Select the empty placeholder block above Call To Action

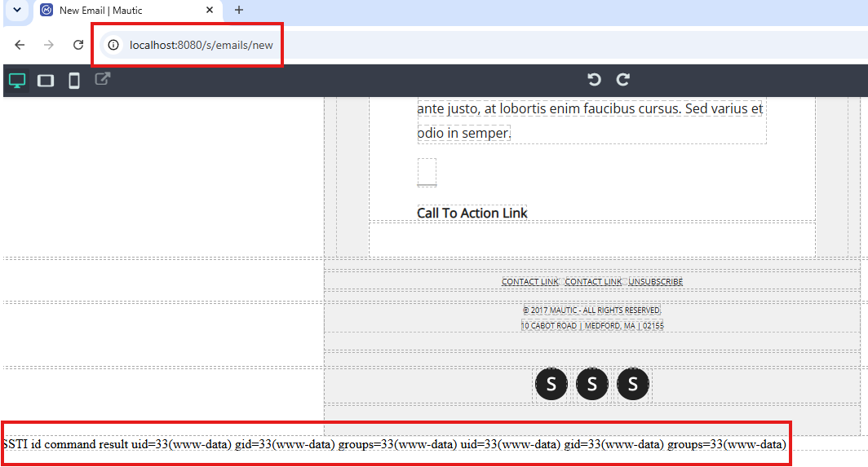[427, 172]
